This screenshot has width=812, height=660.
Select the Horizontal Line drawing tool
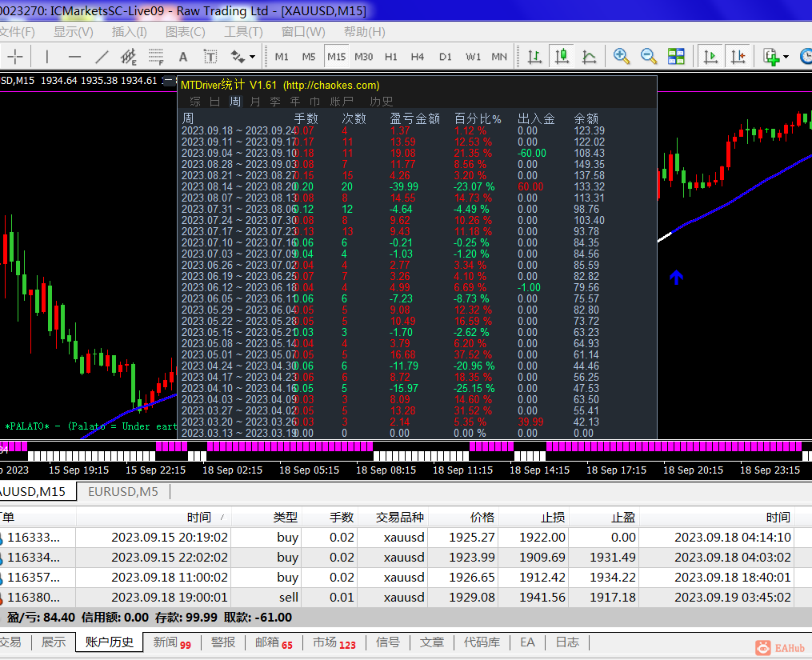click(x=74, y=57)
